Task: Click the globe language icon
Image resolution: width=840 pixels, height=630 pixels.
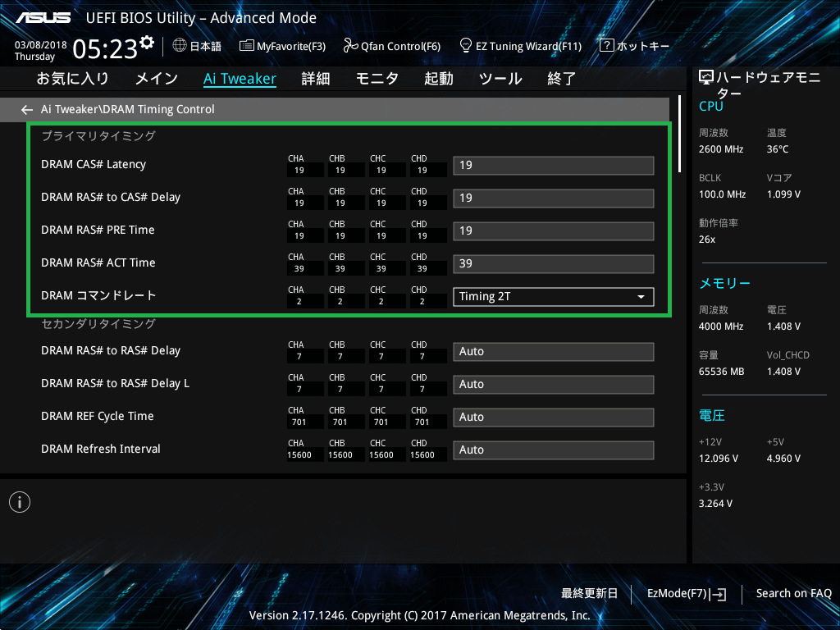Action: (x=180, y=46)
